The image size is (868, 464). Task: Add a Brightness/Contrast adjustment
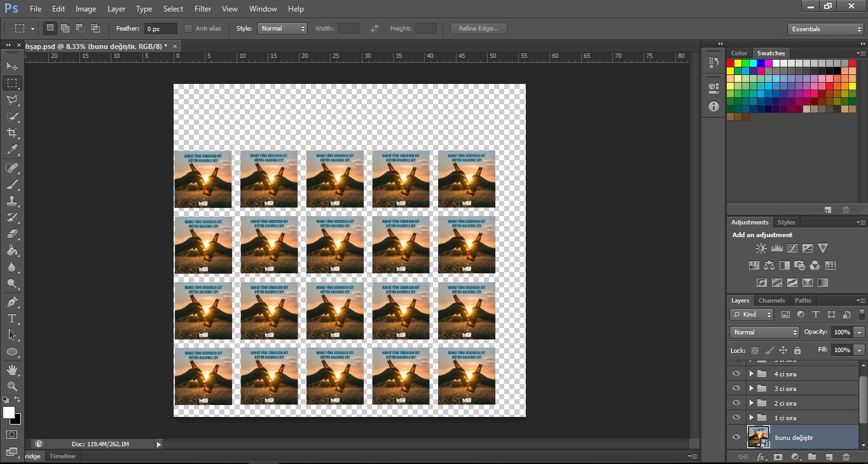tap(761, 249)
